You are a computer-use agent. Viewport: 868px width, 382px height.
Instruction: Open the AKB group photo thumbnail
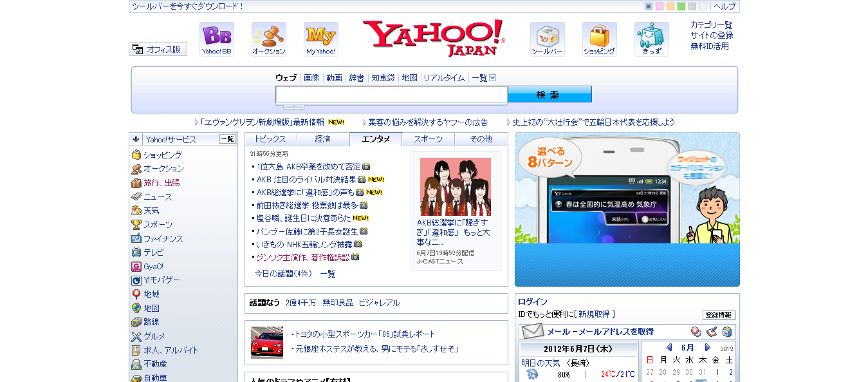click(456, 187)
